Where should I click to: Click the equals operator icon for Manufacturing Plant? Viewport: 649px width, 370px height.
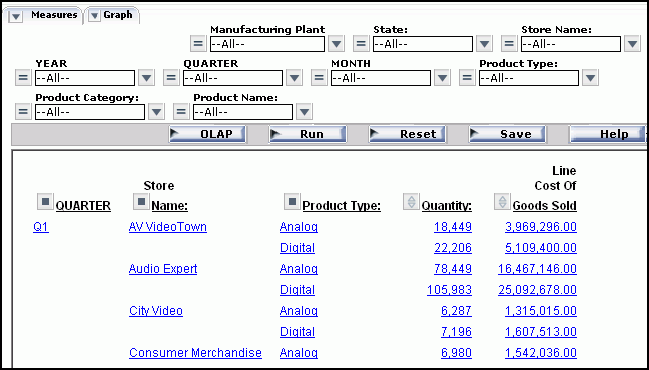pyautogui.click(x=198, y=43)
